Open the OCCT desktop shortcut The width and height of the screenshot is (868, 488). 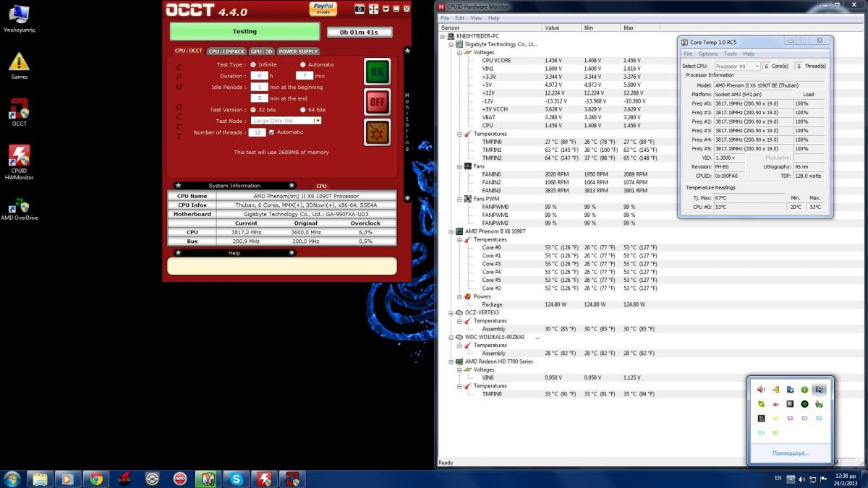pos(20,112)
